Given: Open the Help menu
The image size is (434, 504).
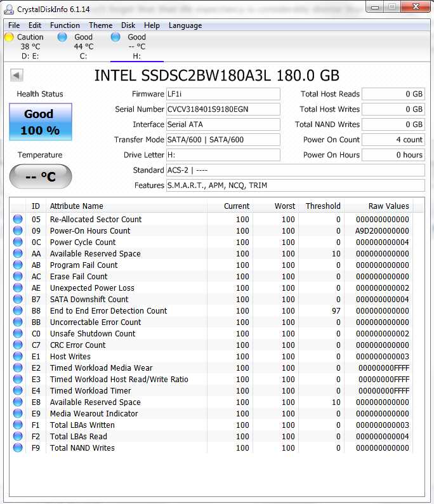Looking at the screenshot, I should point(152,25).
